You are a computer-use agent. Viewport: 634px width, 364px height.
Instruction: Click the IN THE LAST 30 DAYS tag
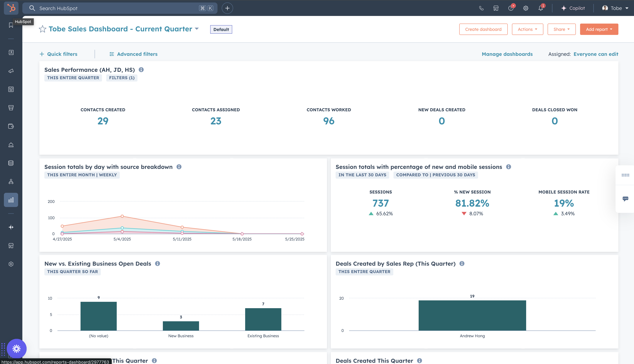click(x=362, y=175)
